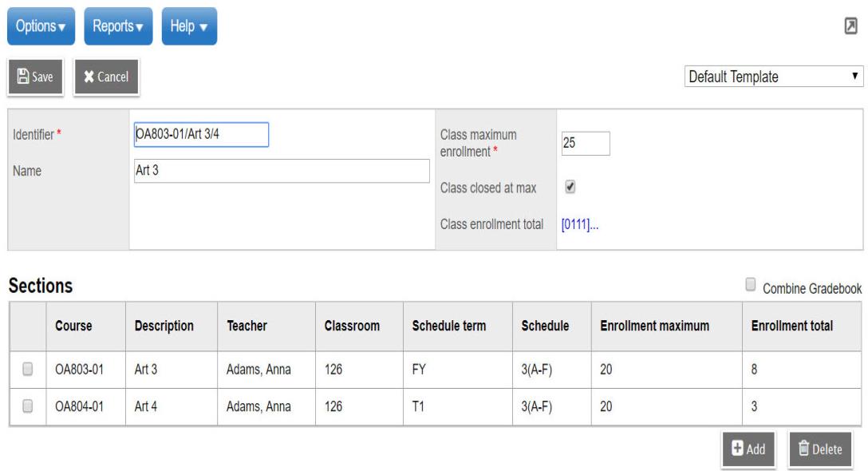Click into the Identifier text field

(201, 134)
